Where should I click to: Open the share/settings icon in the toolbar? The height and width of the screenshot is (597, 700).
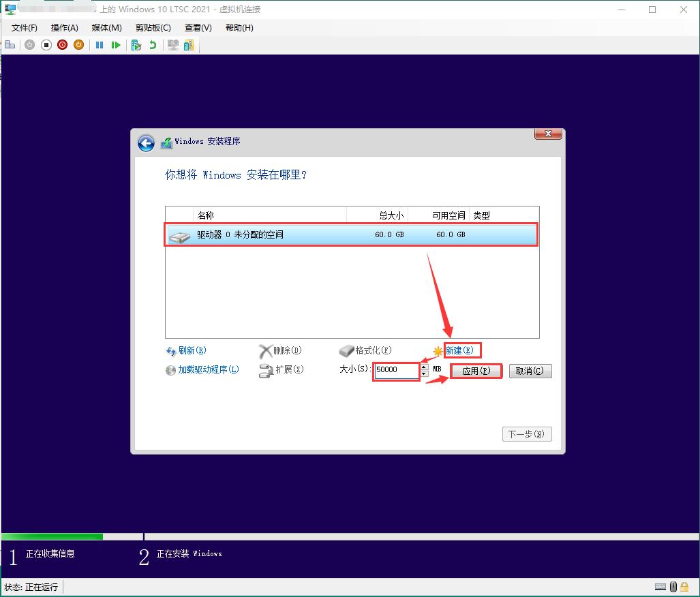tap(189, 45)
